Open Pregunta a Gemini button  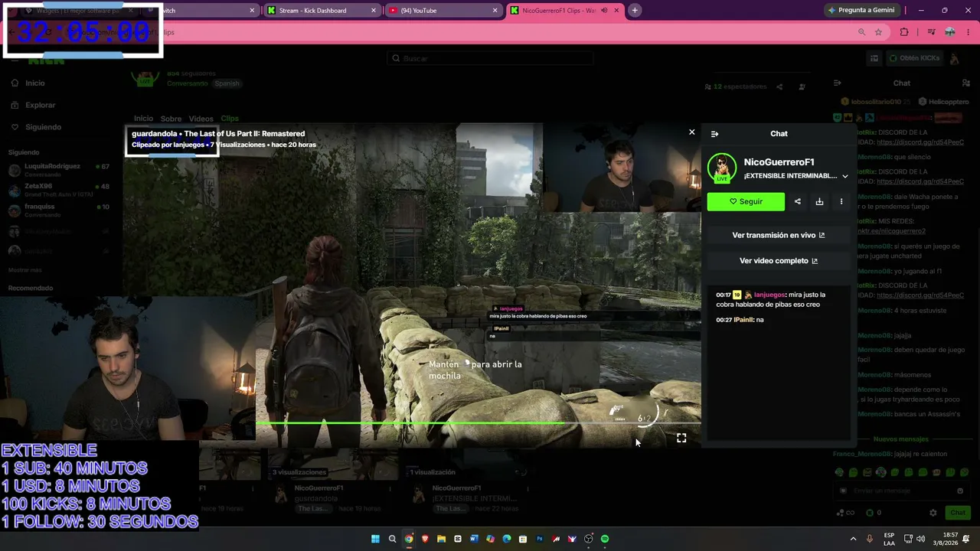click(x=861, y=11)
